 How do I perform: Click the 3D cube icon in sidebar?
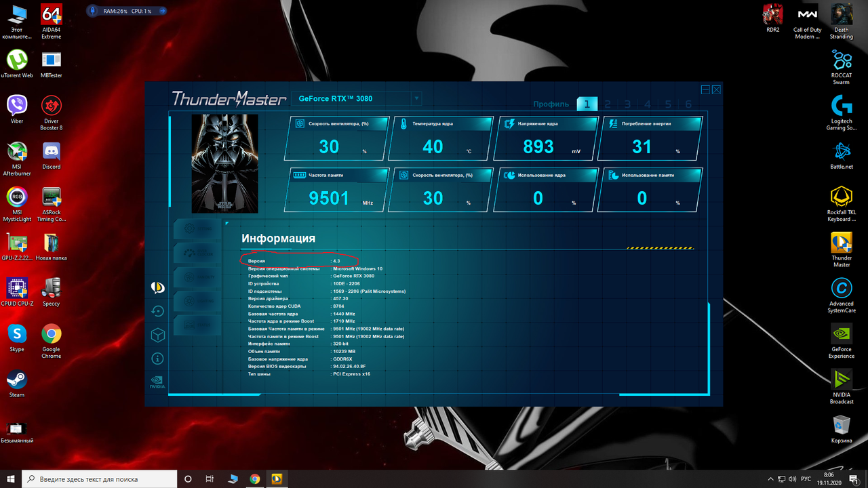[x=158, y=335]
